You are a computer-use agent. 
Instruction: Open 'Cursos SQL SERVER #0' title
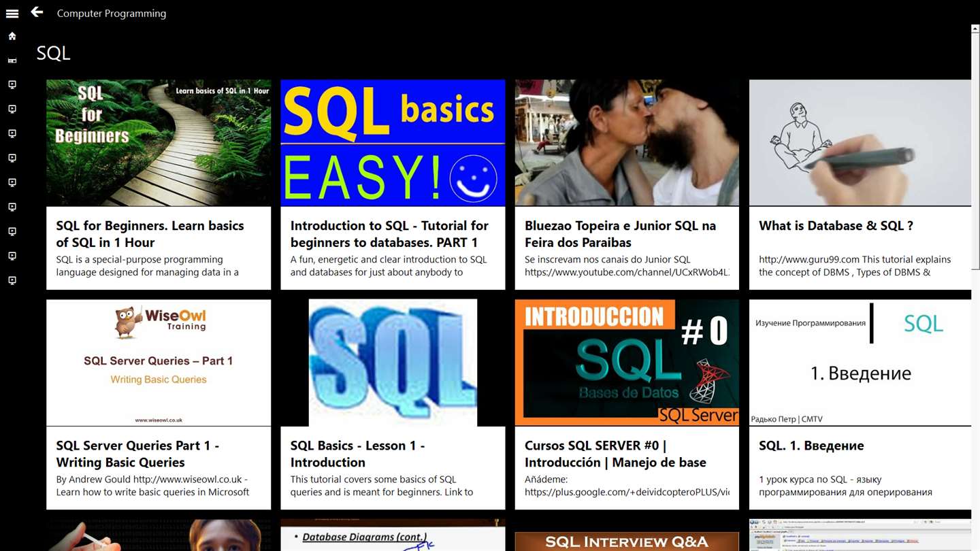click(615, 454)
